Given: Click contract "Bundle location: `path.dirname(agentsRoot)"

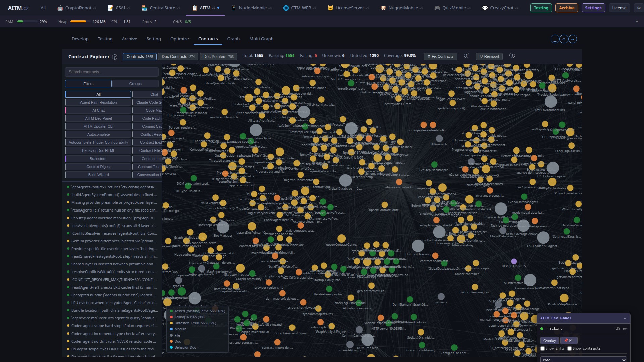Looking at the screenshot, I should coord(112,310).
